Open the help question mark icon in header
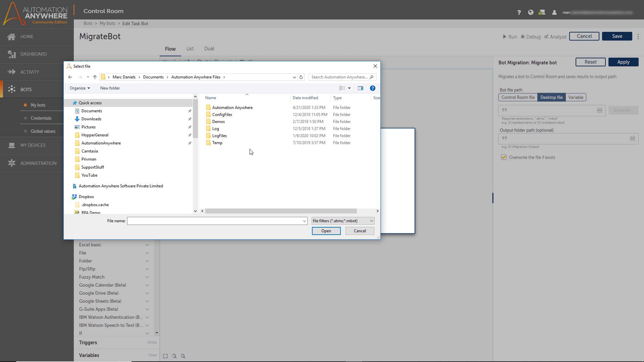The width and height of the screenshot is (644, 362). pyautogui.click(x=519, y=12)
